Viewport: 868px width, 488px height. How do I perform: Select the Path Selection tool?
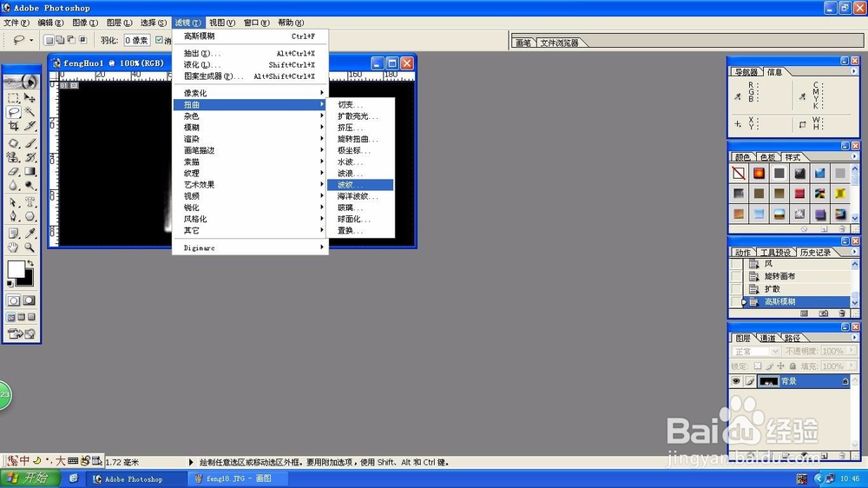click(x=13, y=202)
